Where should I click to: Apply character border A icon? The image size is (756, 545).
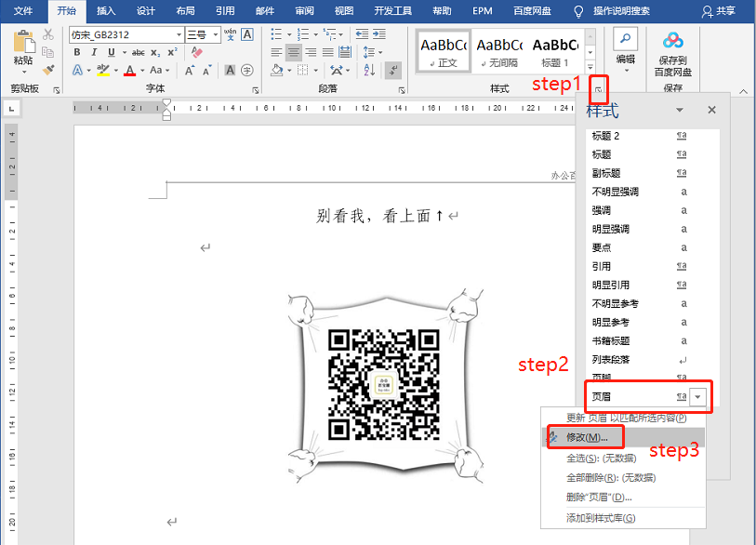click(247, 34)
